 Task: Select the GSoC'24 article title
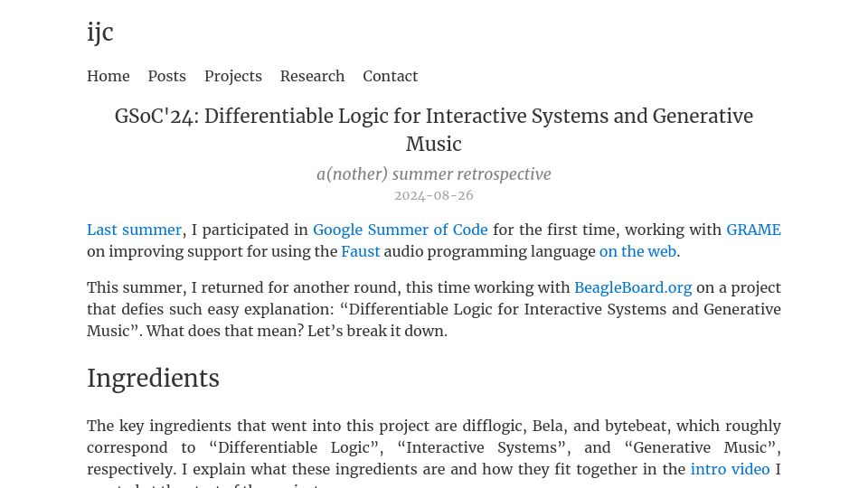[x=434, y=130]
